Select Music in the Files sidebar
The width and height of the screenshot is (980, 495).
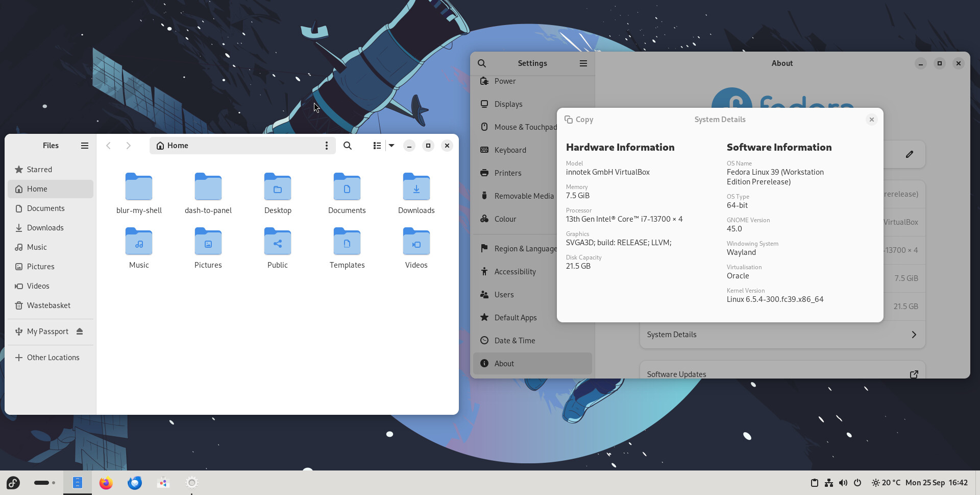click(x=51, y=247)
